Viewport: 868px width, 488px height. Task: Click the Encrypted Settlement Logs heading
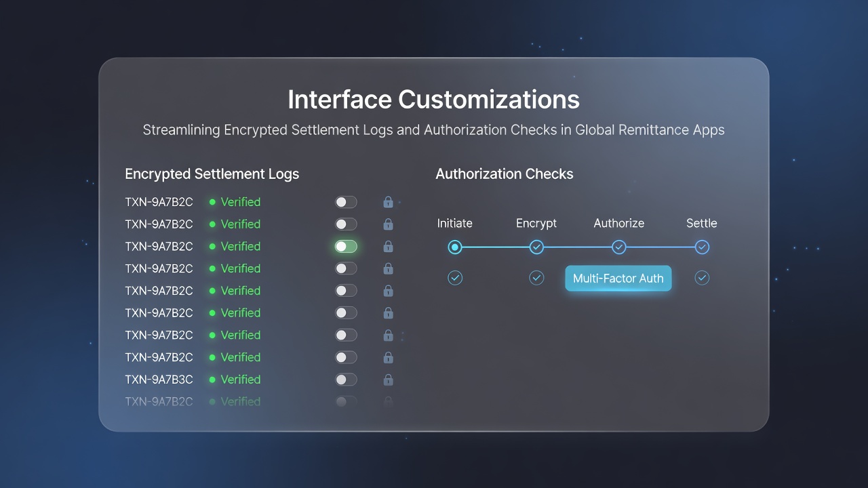[212, 174]
